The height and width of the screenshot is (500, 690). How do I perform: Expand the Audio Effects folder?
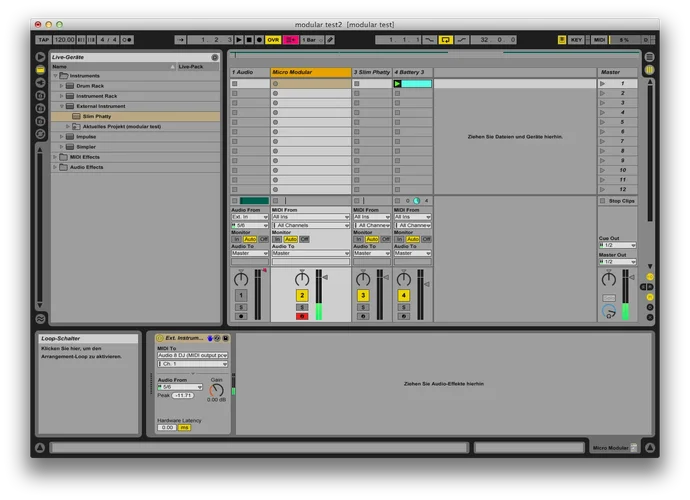(55, 167)
